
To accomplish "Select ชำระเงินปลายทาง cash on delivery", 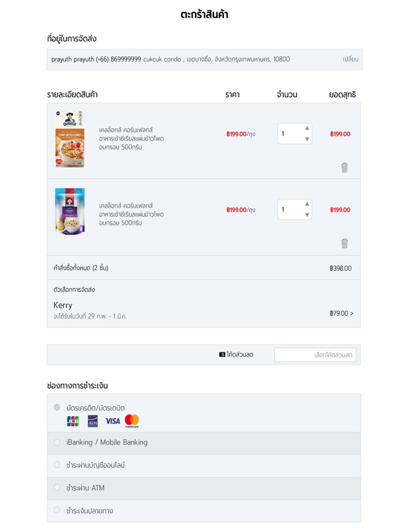I will 57,510.
